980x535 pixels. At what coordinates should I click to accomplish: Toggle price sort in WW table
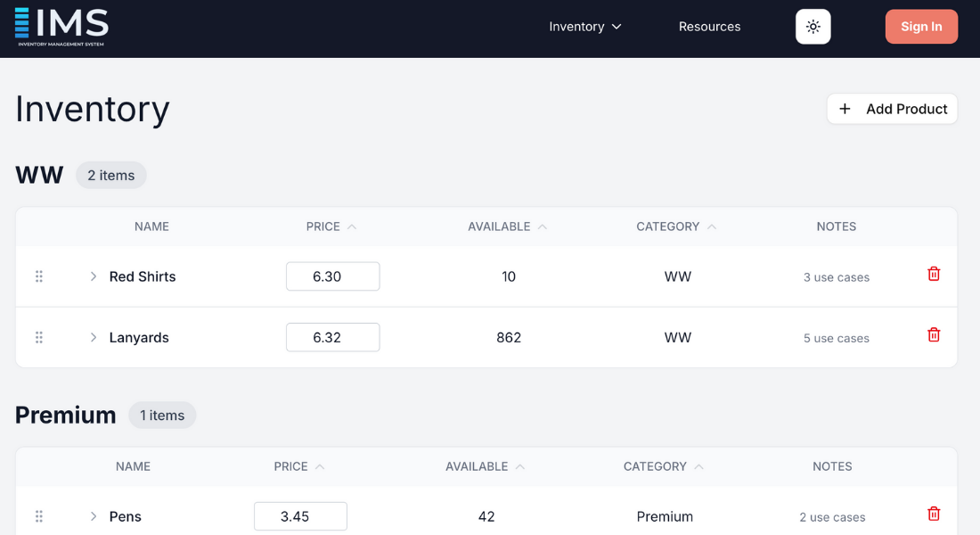pyautogui.click(x=331, y=226)
